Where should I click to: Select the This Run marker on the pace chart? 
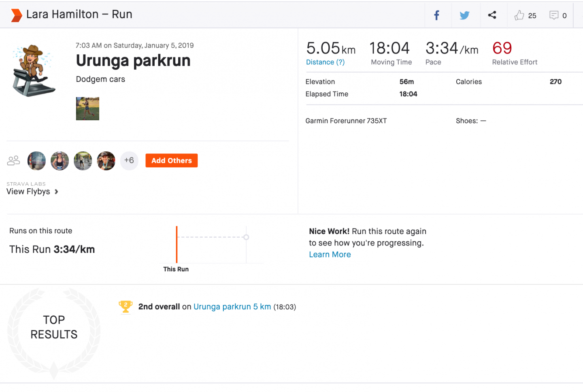(x=176, y=244)
